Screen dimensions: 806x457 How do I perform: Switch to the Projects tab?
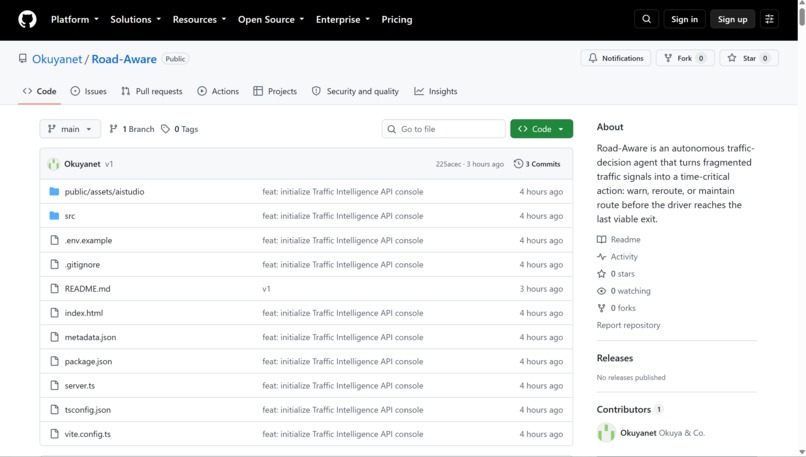(275, 91)
